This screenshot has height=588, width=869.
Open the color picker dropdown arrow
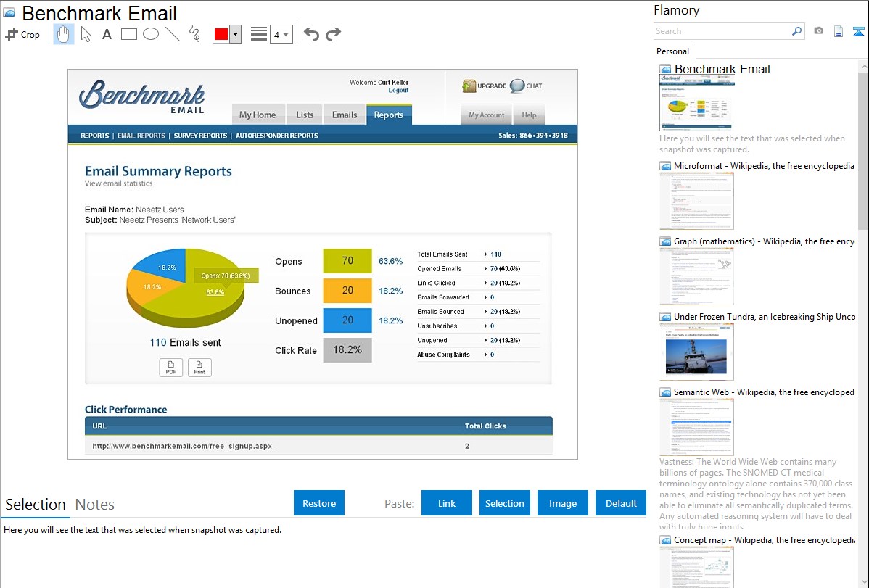tap(235, 34)
